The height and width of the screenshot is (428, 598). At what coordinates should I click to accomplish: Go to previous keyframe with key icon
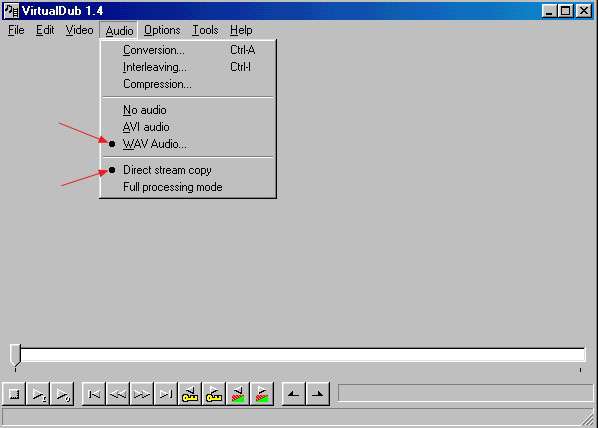click(190, 394)
